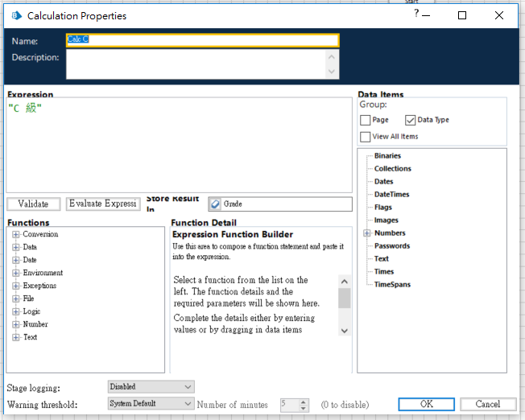This screenshot has height=420, width=525.
Task: Click the Function Detail scrollbar up arrow
Action: (344, 282)
